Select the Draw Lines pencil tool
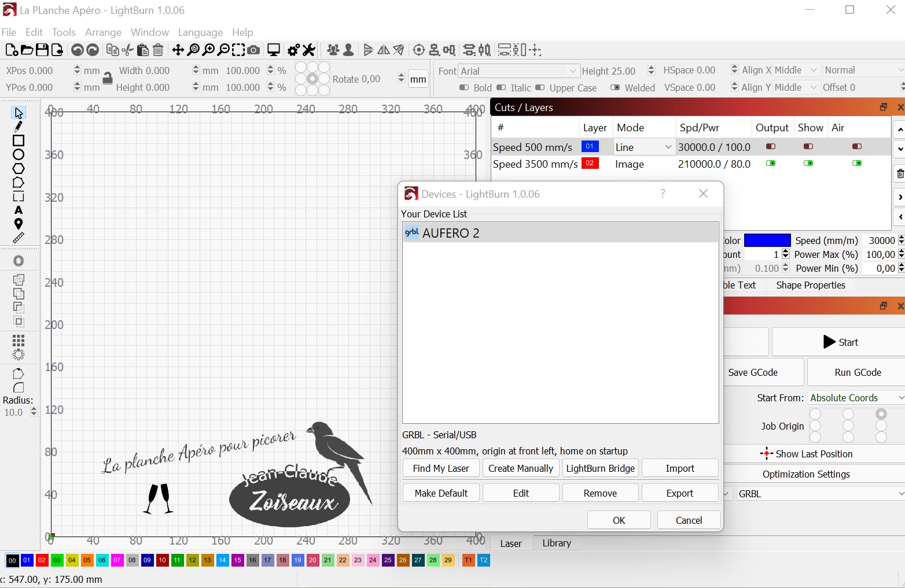This screenshot has width=905, height=588. tap(19, 127)
